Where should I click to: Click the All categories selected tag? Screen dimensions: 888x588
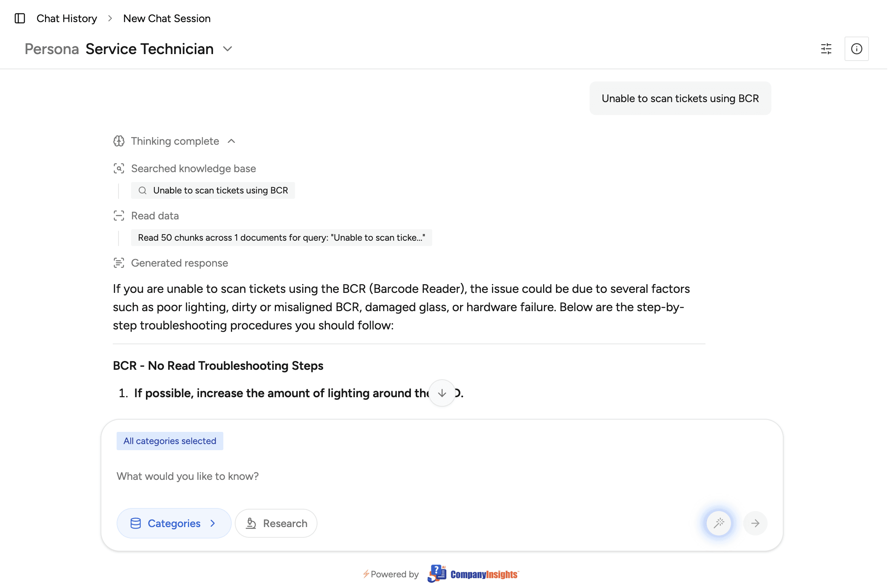(170, 441)
